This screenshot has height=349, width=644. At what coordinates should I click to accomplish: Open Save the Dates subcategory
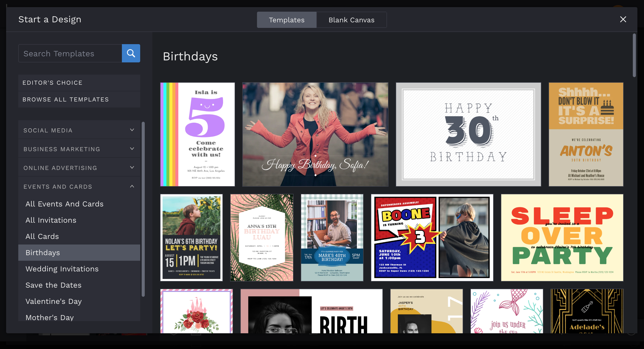click(x=79, y=285)
